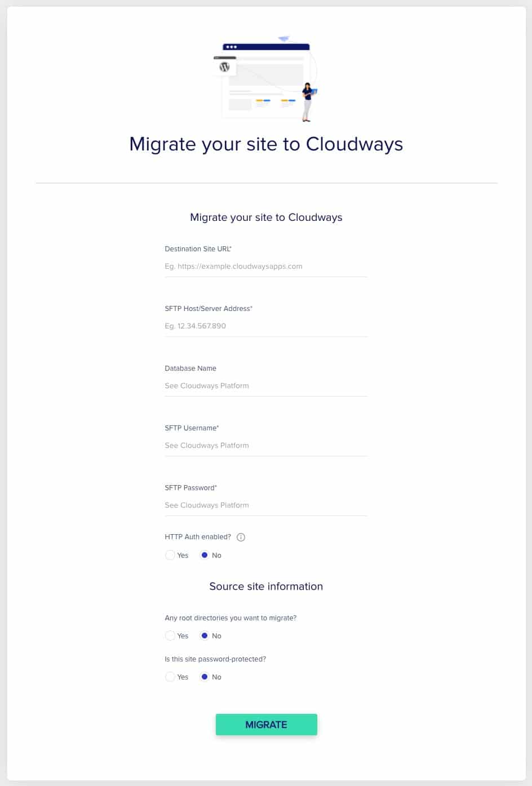This screenshot has height=786, width=532.
Task: Select No for site password-protected
Action: pyautogui.click(x=205, y=677)
